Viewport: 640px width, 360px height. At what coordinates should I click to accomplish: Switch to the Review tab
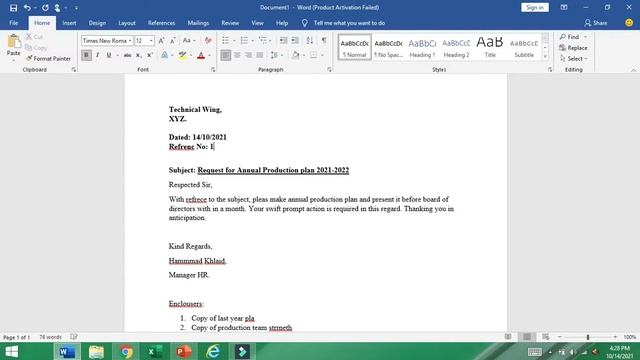(x=230, y=23)
